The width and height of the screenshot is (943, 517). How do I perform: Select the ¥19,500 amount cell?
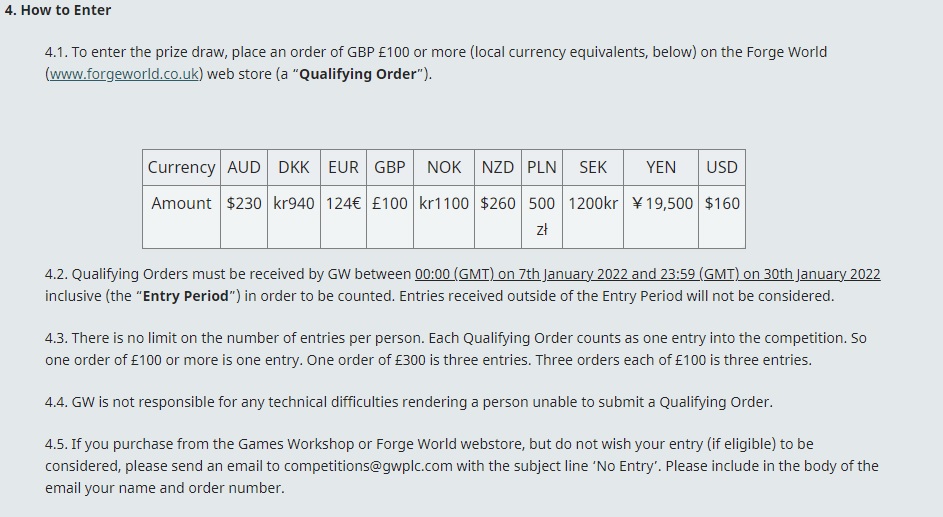pos(661,216)
